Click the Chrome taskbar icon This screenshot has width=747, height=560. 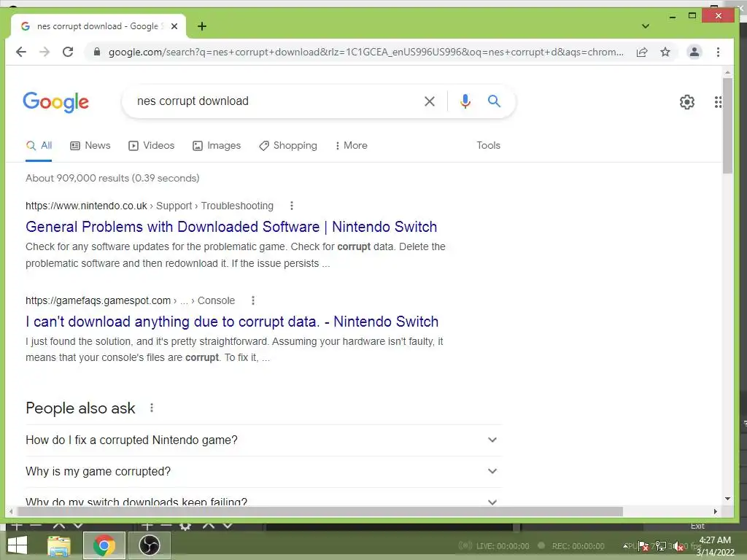(x=104, y=545)
